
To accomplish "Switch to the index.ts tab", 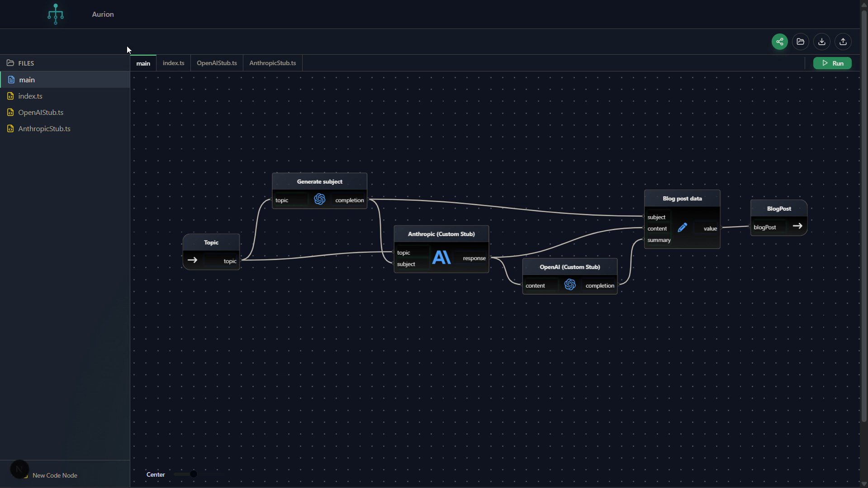I will coord(174,63).
